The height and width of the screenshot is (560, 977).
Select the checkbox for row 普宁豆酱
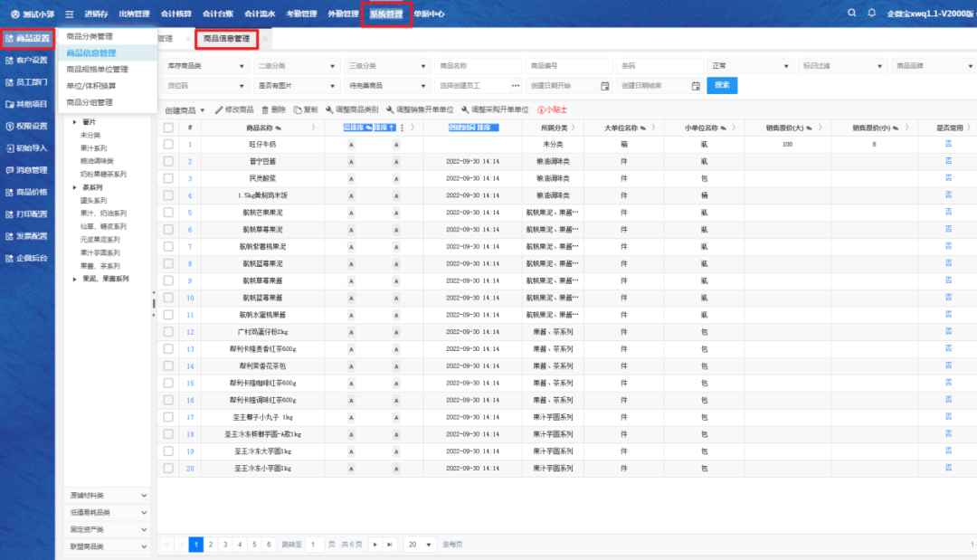click(x=168, y=162)
